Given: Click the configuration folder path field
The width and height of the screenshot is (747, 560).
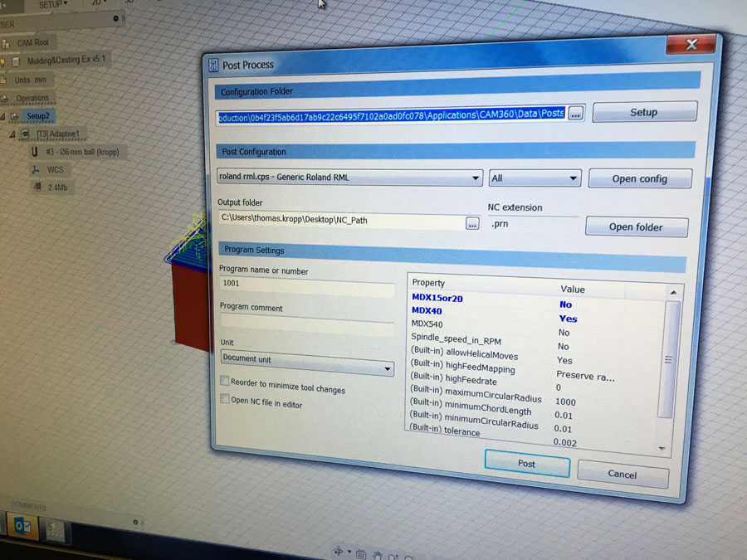Looking at the screenshot, I should [x=392, y=115].
